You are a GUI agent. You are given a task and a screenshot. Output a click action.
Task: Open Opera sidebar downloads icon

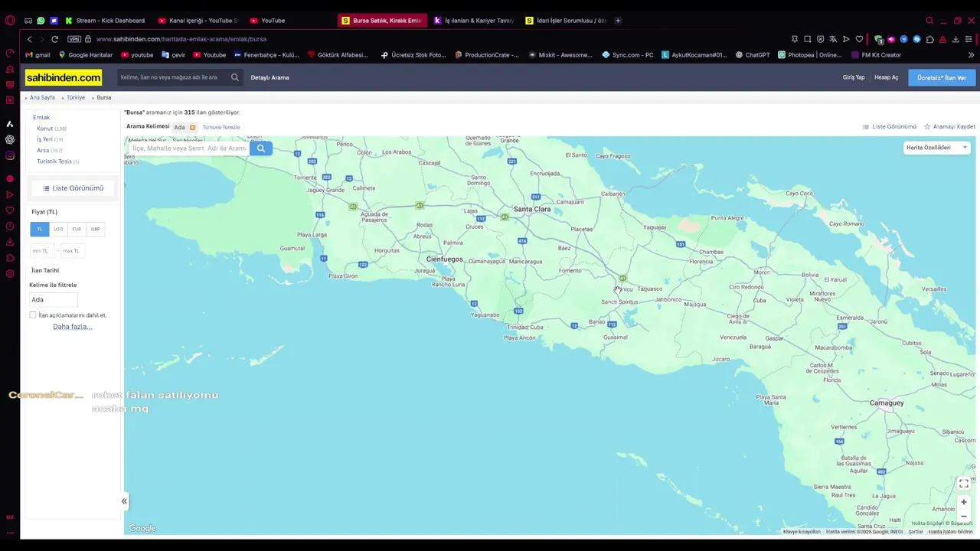click(10, 242)
